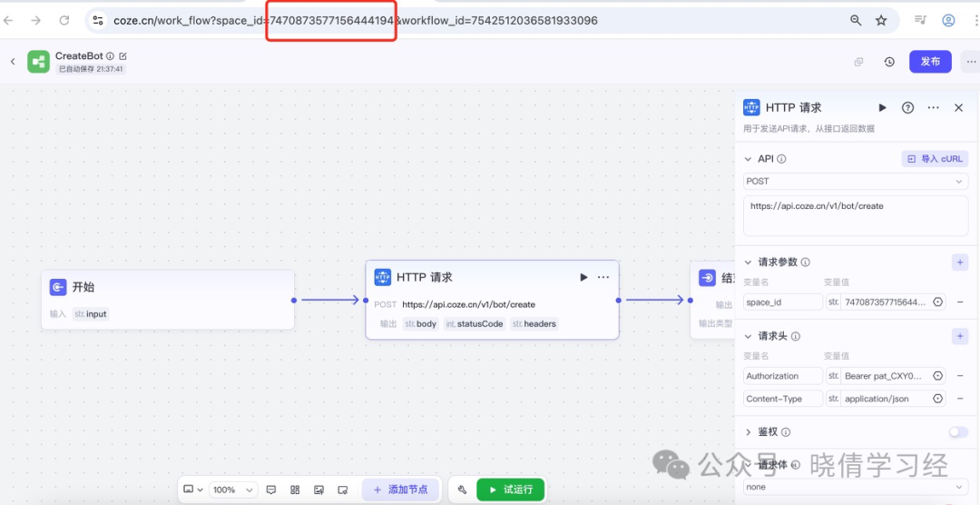Edit CreateBot name with pencil icon

[x=122, y=55]
